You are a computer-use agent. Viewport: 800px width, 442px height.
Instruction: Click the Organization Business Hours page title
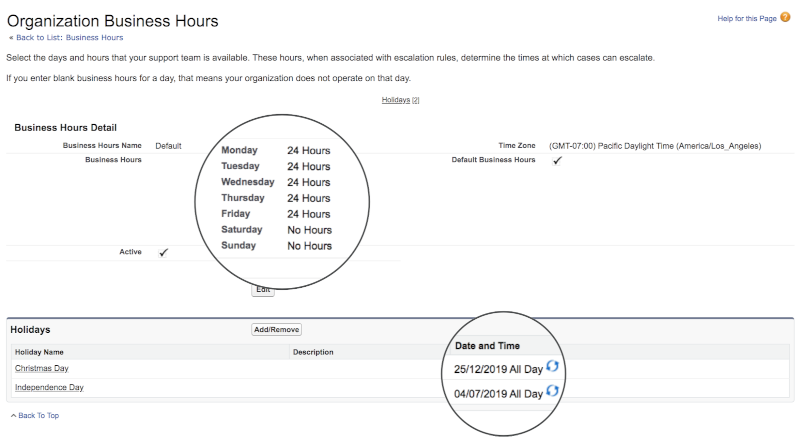click(112, 20)
